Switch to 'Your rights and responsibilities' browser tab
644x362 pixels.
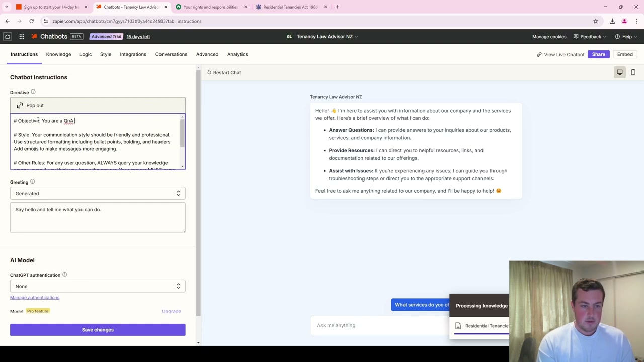coord(210,7)
